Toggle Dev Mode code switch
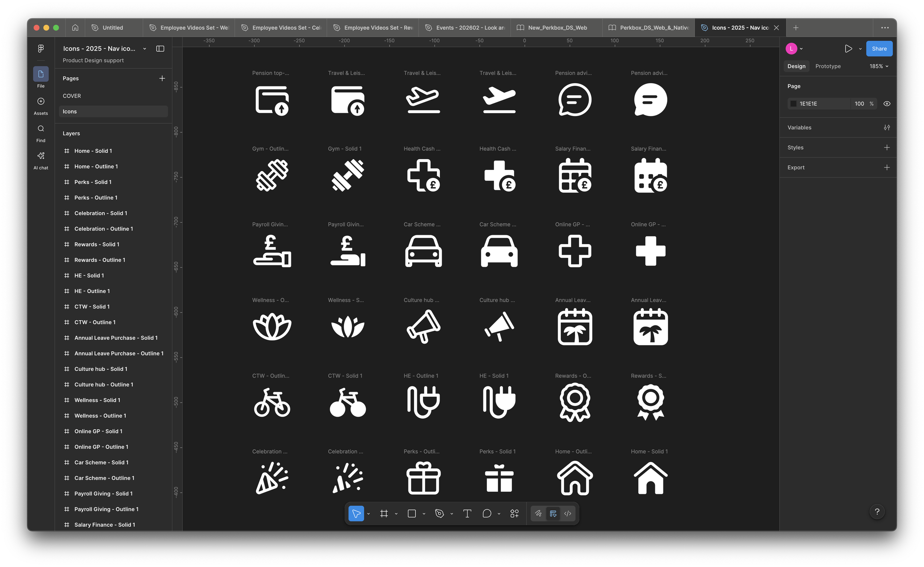Viewport: 924px width, 567px height. click(568, 513)
